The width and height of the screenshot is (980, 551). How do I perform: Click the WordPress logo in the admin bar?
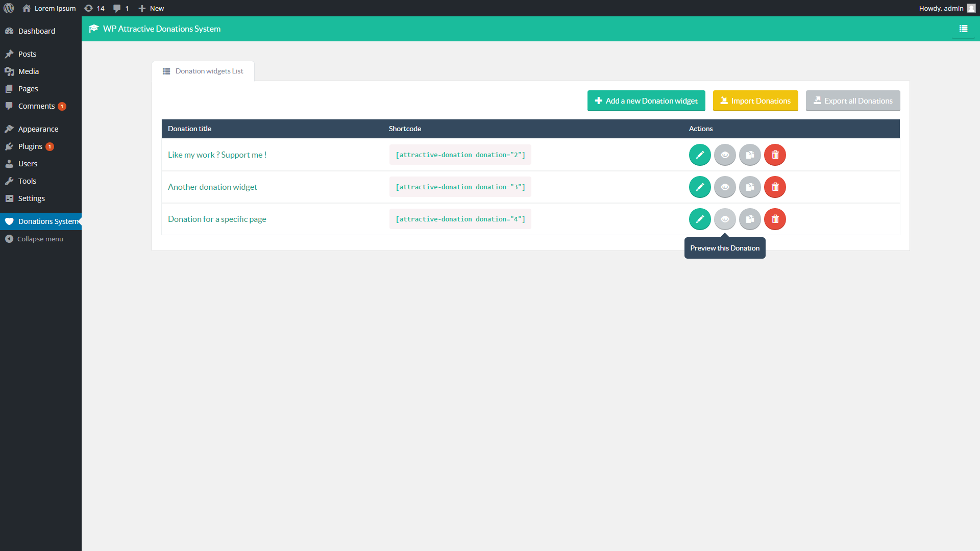9,8
